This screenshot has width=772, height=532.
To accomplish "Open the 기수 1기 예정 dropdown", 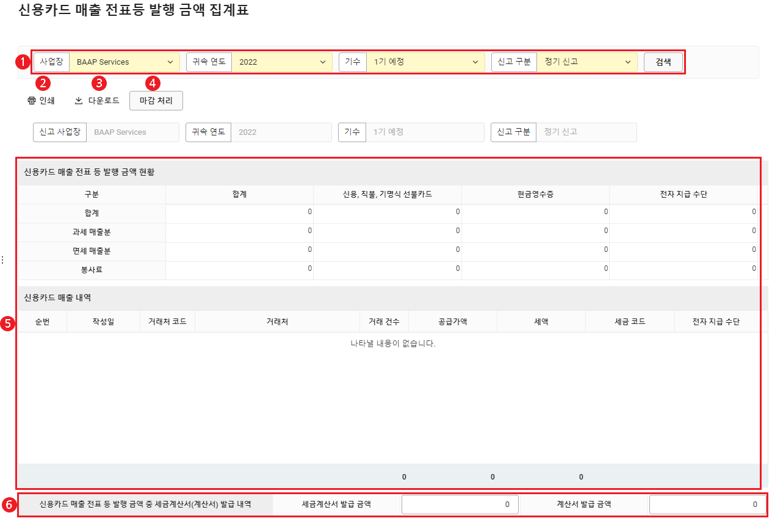I will click(x=425, y=62).
